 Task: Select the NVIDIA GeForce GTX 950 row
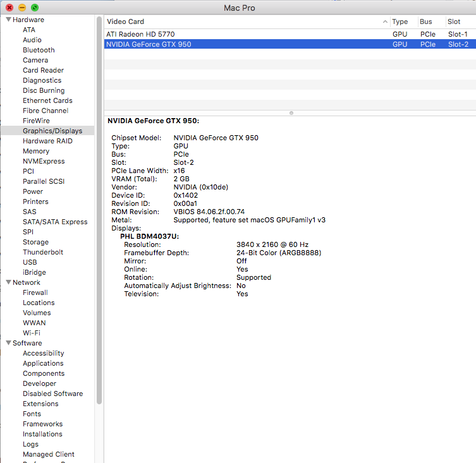[290, 44]
